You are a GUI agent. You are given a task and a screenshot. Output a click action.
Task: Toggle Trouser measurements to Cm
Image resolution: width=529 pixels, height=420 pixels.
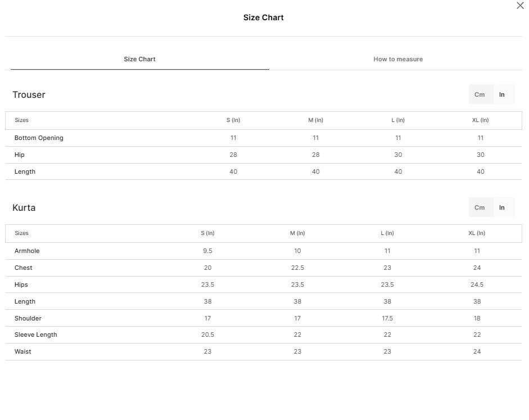pyautogui.click(x=480, y=94)
